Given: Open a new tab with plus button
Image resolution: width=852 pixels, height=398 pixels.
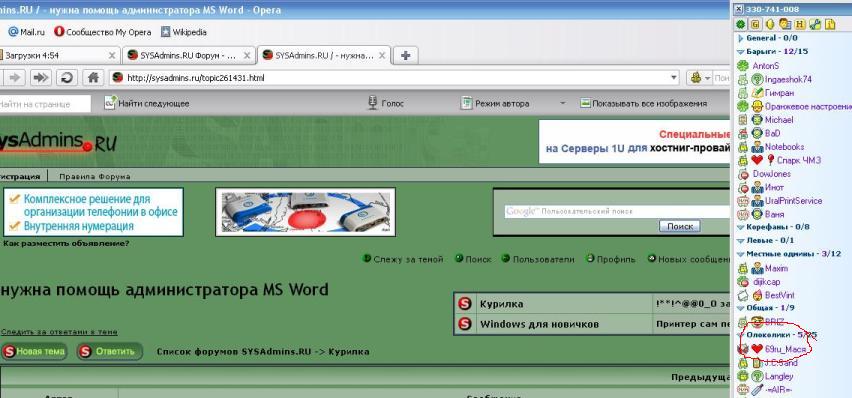Looking at the screenshot, I should [405, 55].
